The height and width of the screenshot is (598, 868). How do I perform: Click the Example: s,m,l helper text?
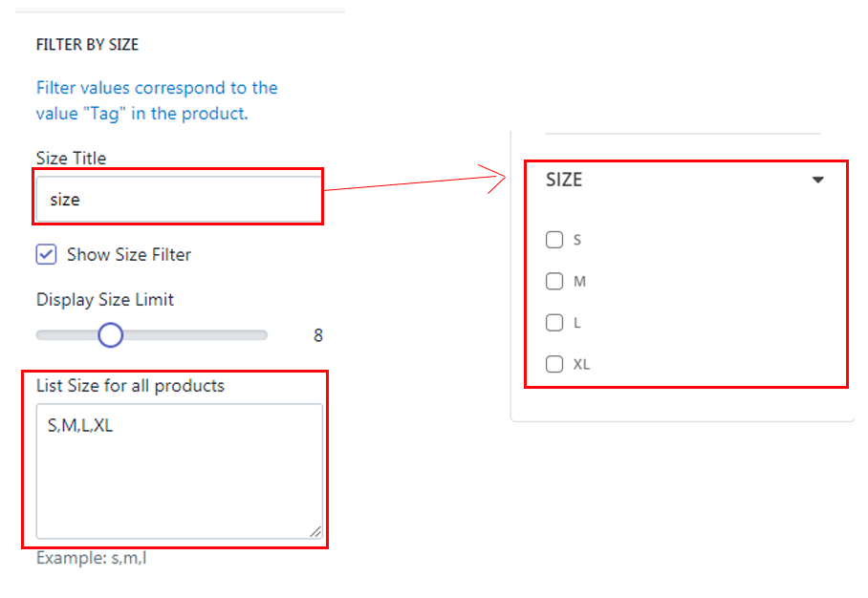(91, 557)
